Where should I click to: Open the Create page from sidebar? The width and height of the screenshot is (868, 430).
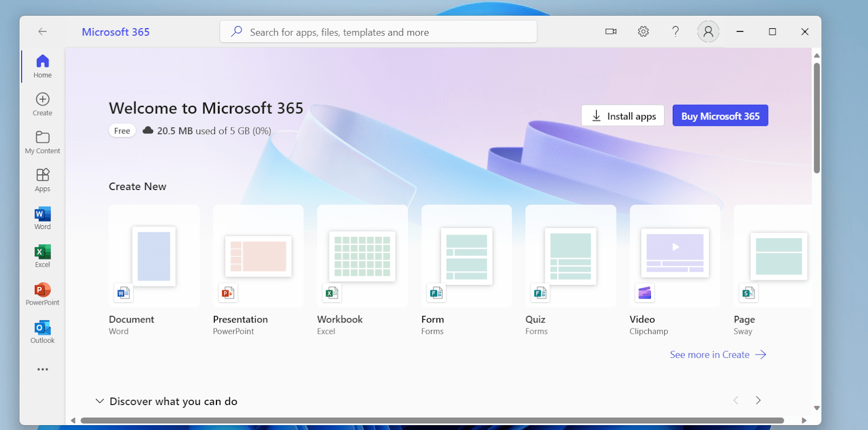coord(42,104)
